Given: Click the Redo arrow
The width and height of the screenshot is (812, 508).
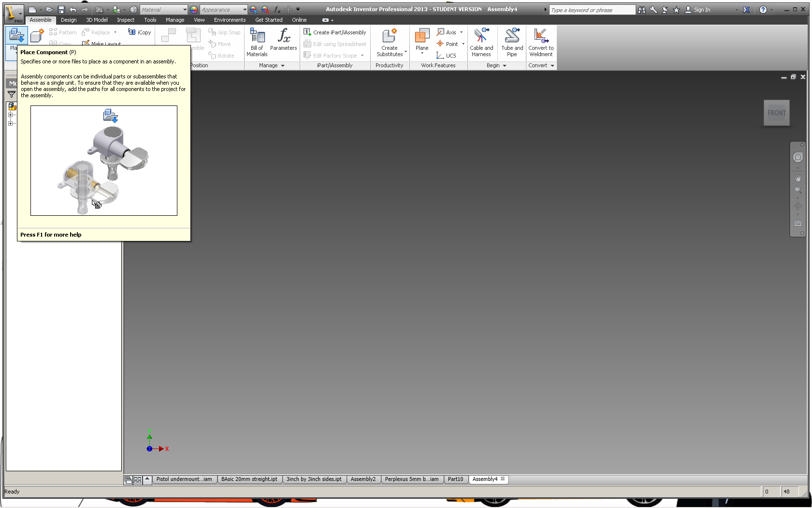Looking at the screenshot, I should click(85, 10).
